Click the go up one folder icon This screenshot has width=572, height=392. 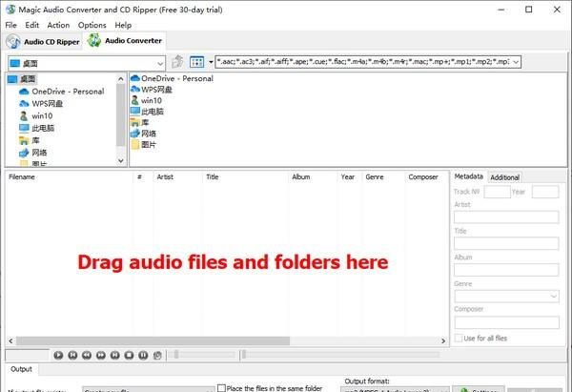pyautogui.click(x=177, y=62)
